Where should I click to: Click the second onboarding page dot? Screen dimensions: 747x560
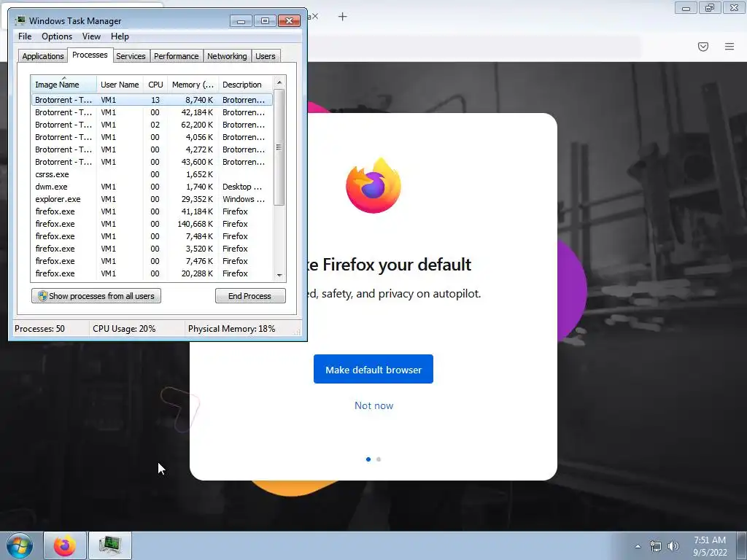click(379, 459)
